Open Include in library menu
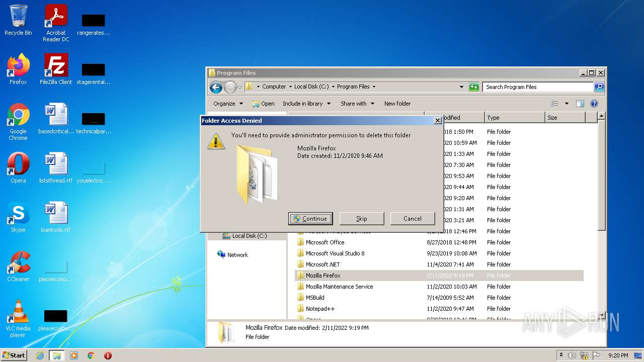Viewport: 644px width, 362px height. [306, 104]
